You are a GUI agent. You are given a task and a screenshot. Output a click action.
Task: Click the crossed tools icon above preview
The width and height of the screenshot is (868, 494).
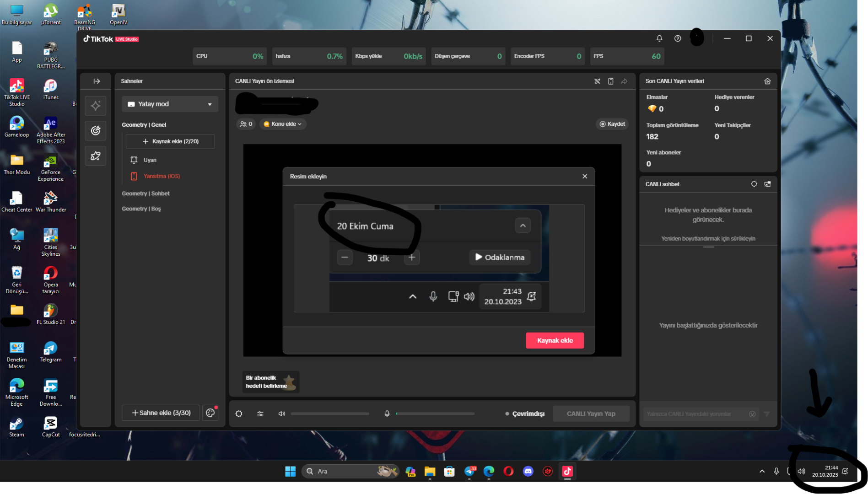[597, 81]
